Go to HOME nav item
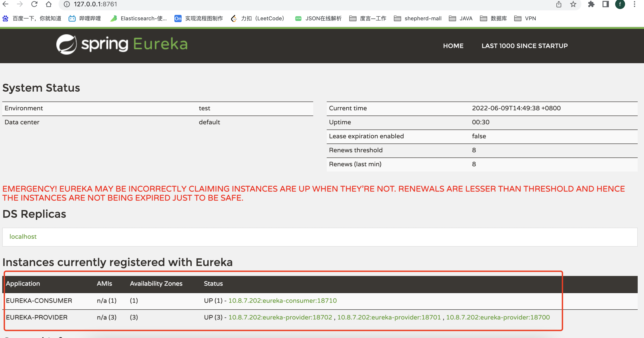Viewport: 644px width, 338px height. [x=453, y=46]
